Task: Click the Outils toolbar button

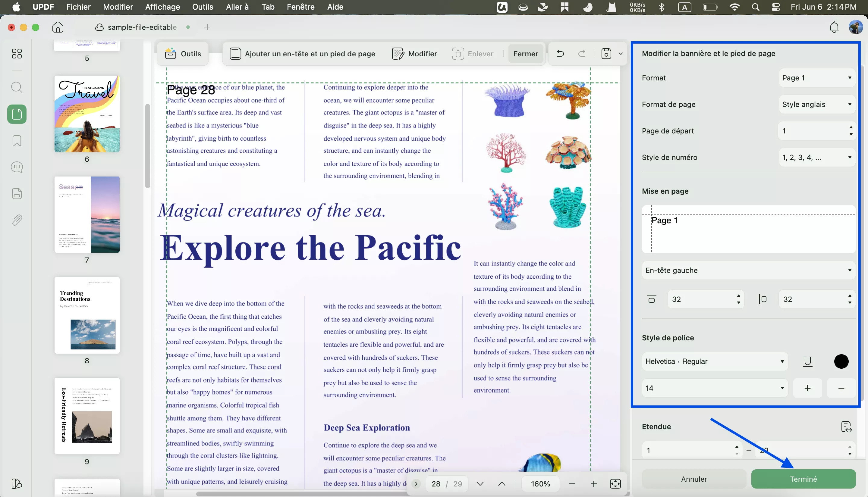Action: point(183,54)
